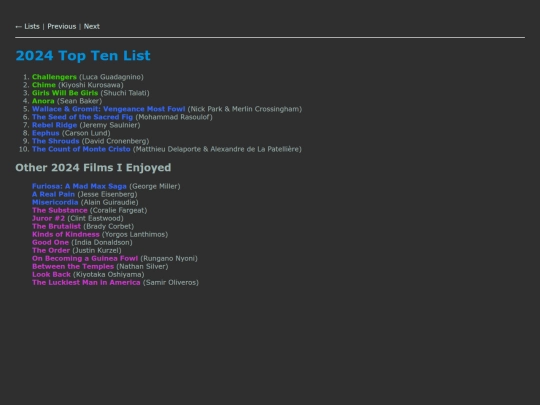
Task: Open The Brutalist link
Action: (56, 226)
